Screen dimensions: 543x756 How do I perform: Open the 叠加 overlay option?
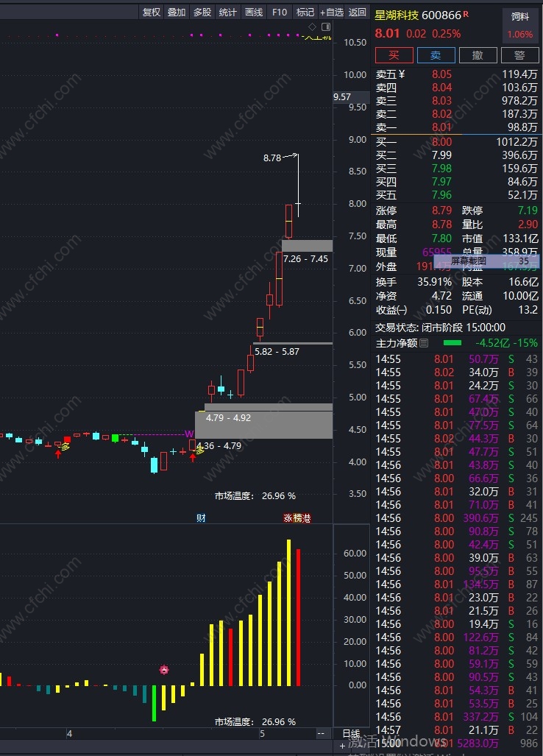click(177, 12)
